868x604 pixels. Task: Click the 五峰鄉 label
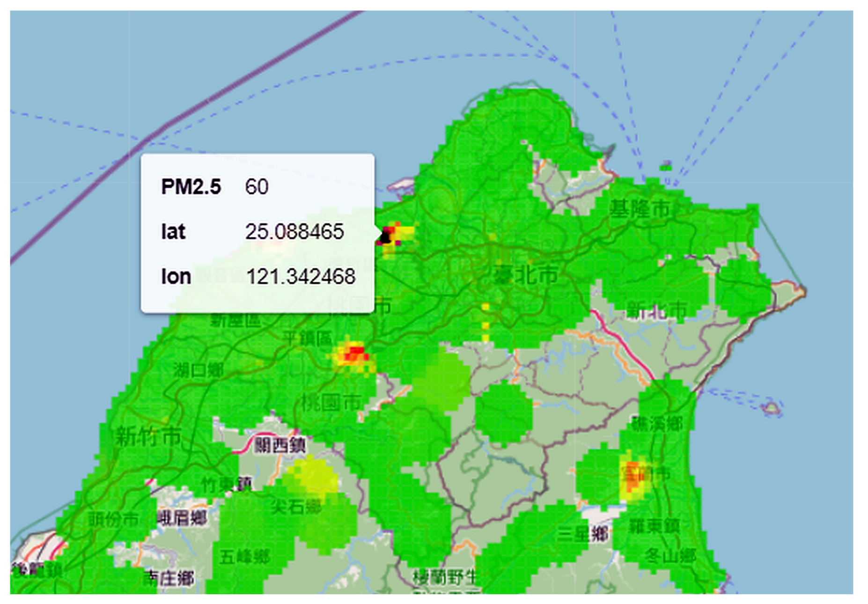(244, 557)
